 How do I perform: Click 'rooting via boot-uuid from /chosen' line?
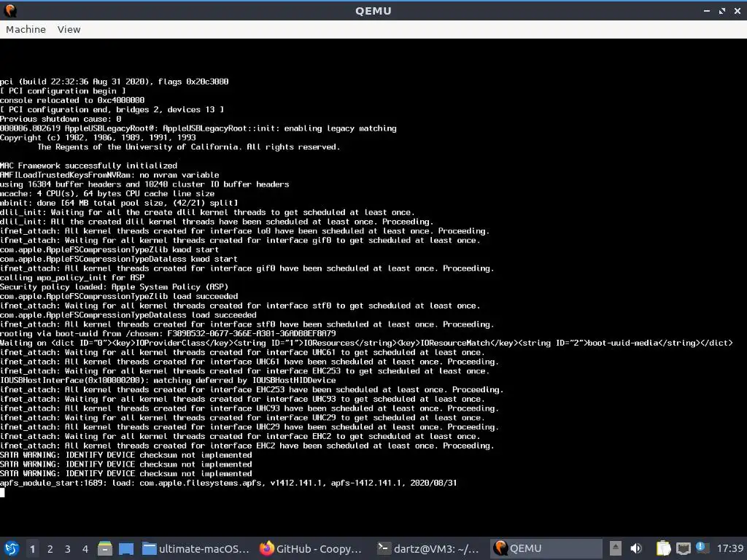tap(168, 334)
